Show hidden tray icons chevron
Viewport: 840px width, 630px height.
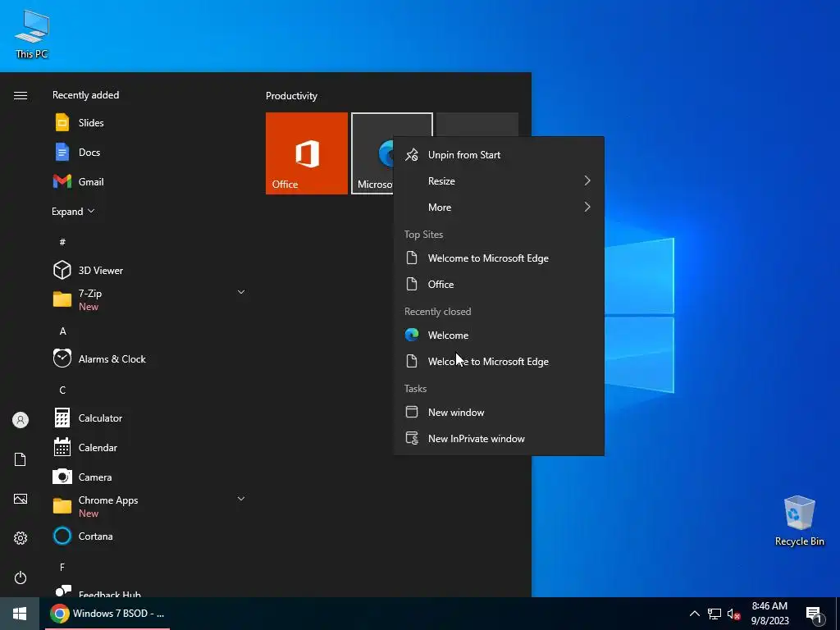(694, 614)
